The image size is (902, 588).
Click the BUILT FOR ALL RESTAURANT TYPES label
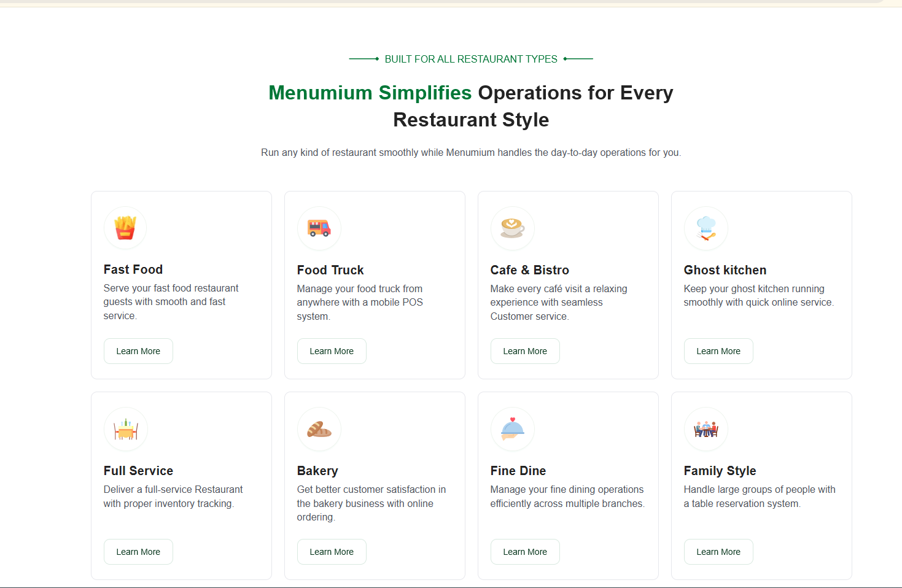(x=470, y=59)
